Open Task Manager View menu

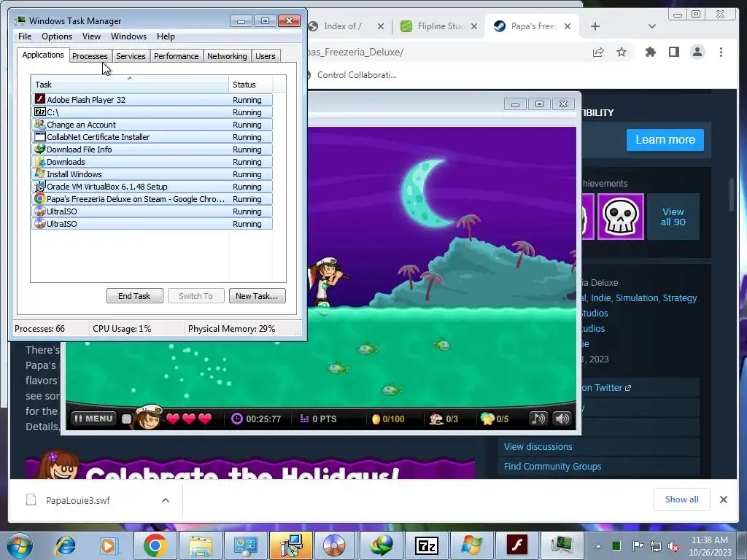click(x=91, y=36)
